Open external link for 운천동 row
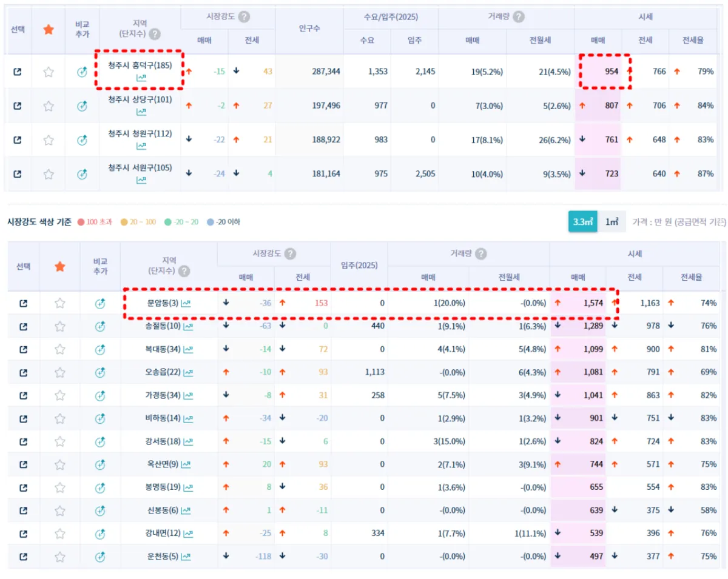 23,557
